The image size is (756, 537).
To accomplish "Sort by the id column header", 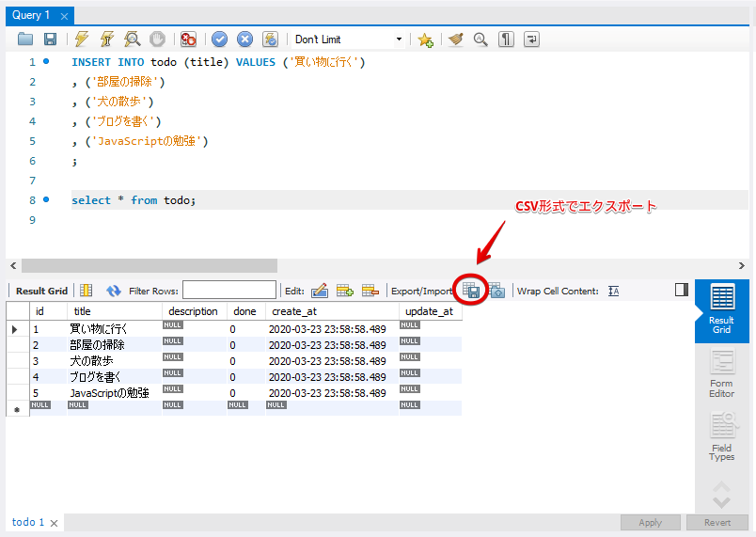I will (x=48, y=311).
